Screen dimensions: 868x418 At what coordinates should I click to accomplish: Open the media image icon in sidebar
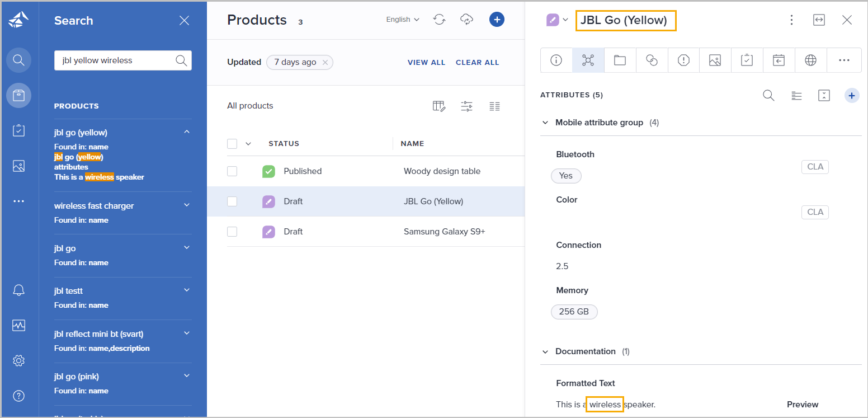[x=18, y=166]
